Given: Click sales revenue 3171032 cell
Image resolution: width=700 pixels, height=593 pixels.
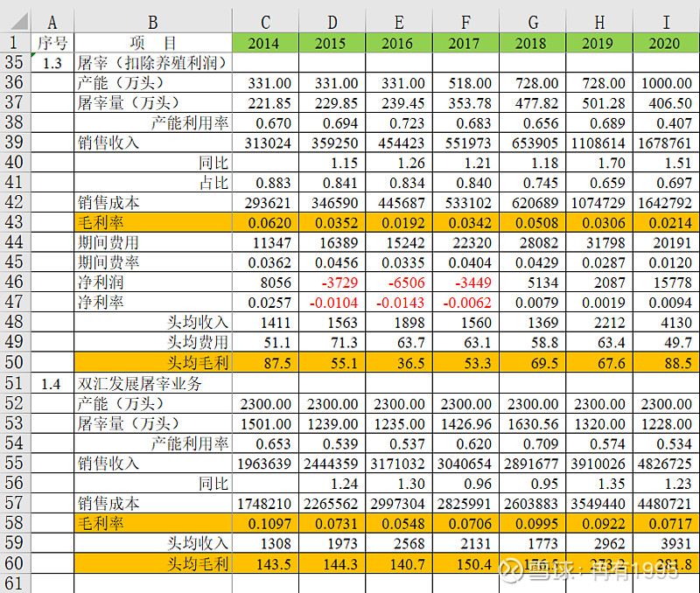Looking at the screenshot, I should point(399,464).
